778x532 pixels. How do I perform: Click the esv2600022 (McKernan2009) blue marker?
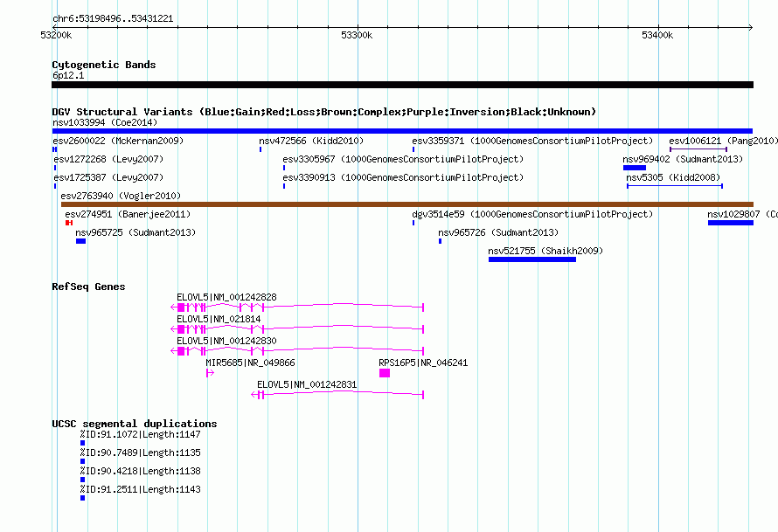pos(54,149)
